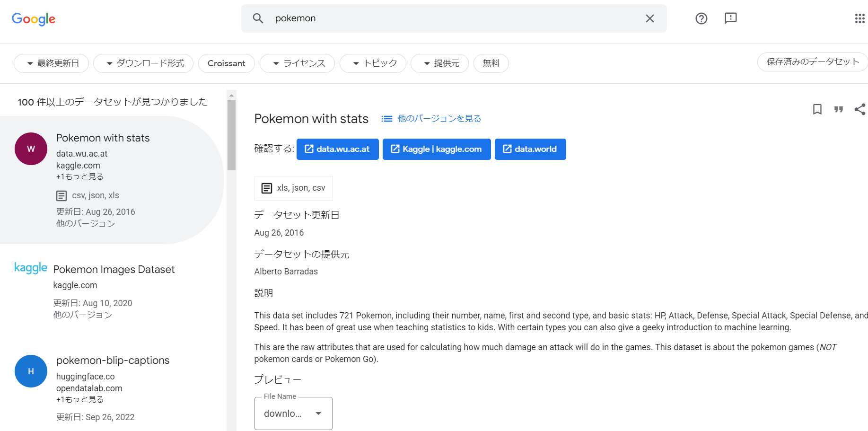Click 他のバージョン under Aug 10, 2020
The width and height of the screenshot is (868, 431).
tap(83, 315)
